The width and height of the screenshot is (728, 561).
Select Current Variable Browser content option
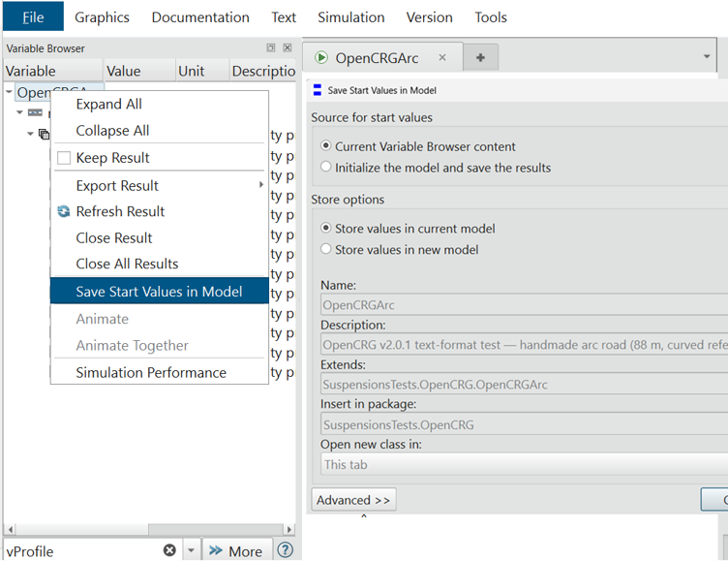coord(326,146)
